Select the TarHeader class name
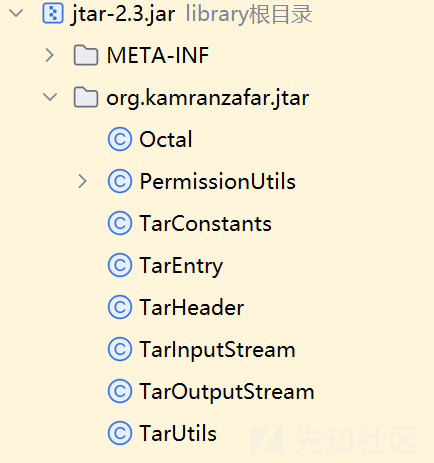Viewport: 434px width, 463px height. [x=192, y=307]
